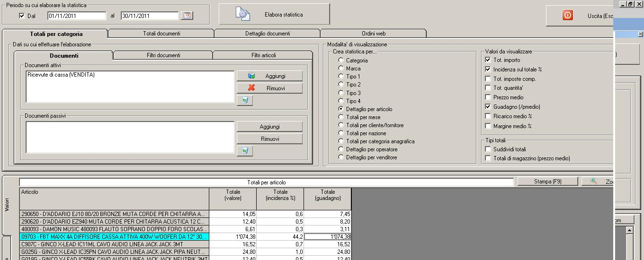The height and width of the screenshot is (260, 644).
Task: Click the Elabora statistica gear document icon
Action: (243, 14)
